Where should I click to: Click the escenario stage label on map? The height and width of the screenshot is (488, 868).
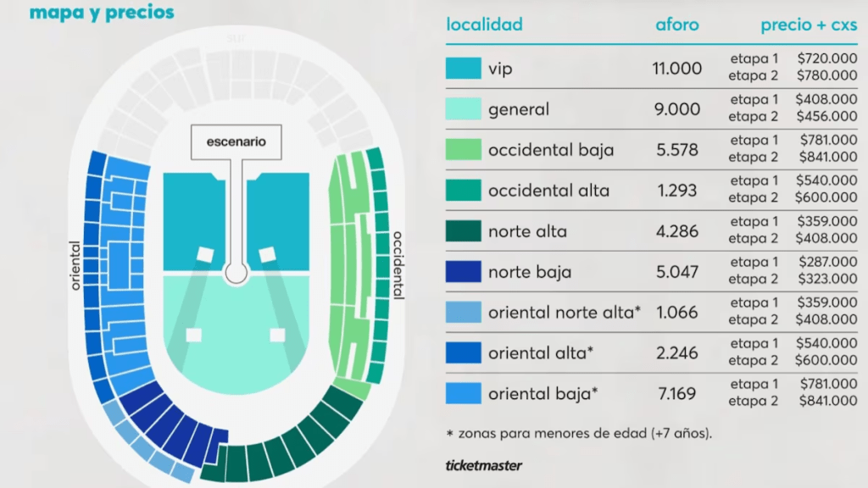236,141
